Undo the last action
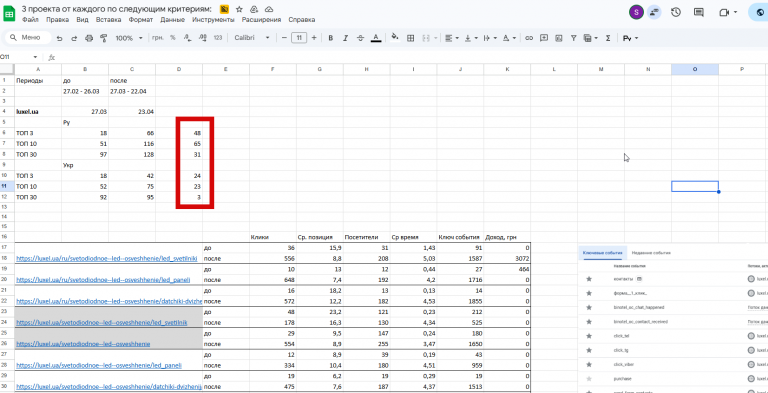 coord(59,38)
